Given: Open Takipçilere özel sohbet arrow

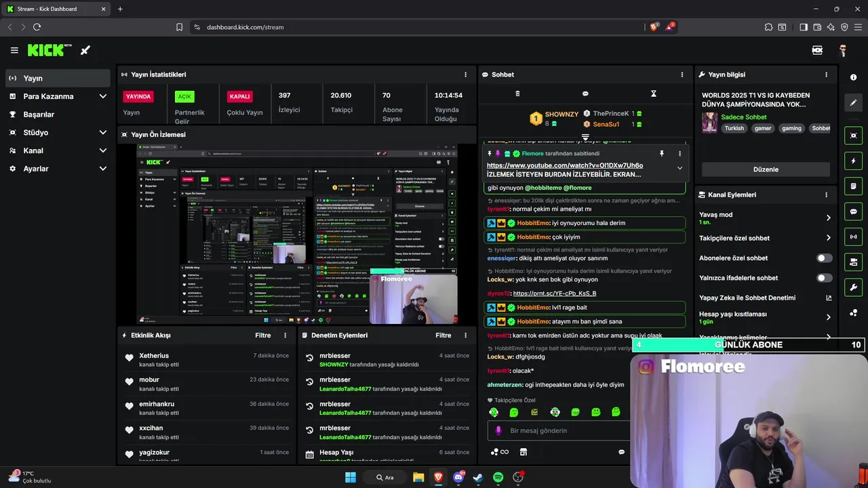Looking at the screenshot, I should 828,238.
